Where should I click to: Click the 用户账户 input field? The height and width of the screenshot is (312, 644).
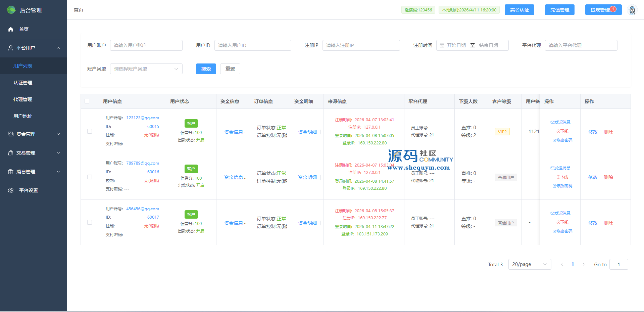click(x=146, y=45)
